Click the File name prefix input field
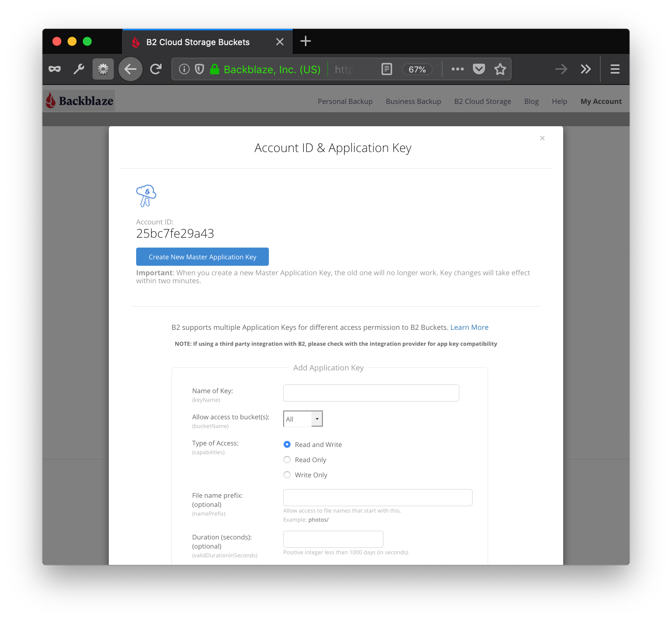 [x=378, y=497]
